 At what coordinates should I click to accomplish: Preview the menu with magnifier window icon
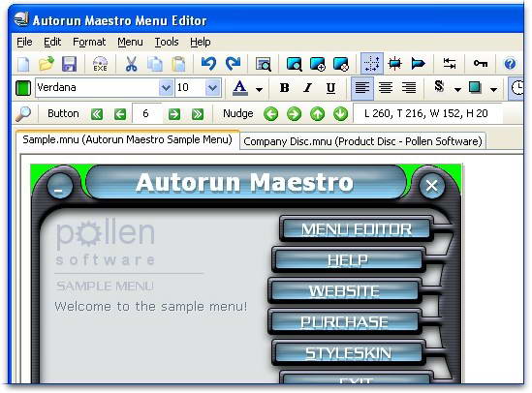pos(264,64)
